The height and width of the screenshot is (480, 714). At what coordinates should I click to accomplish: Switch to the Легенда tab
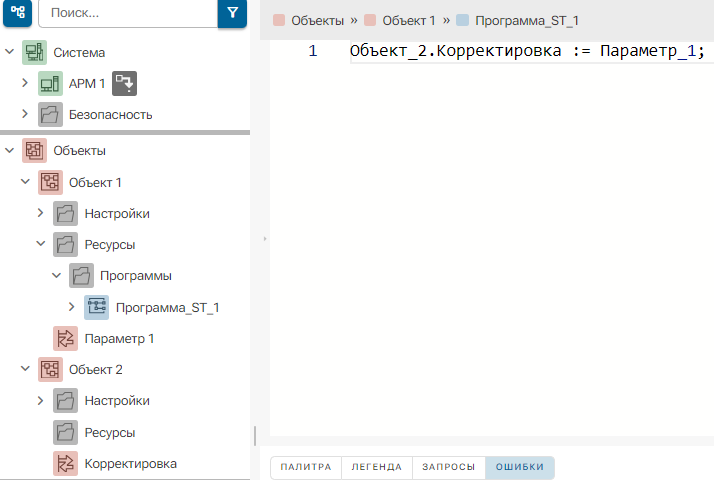click(377, 467)
